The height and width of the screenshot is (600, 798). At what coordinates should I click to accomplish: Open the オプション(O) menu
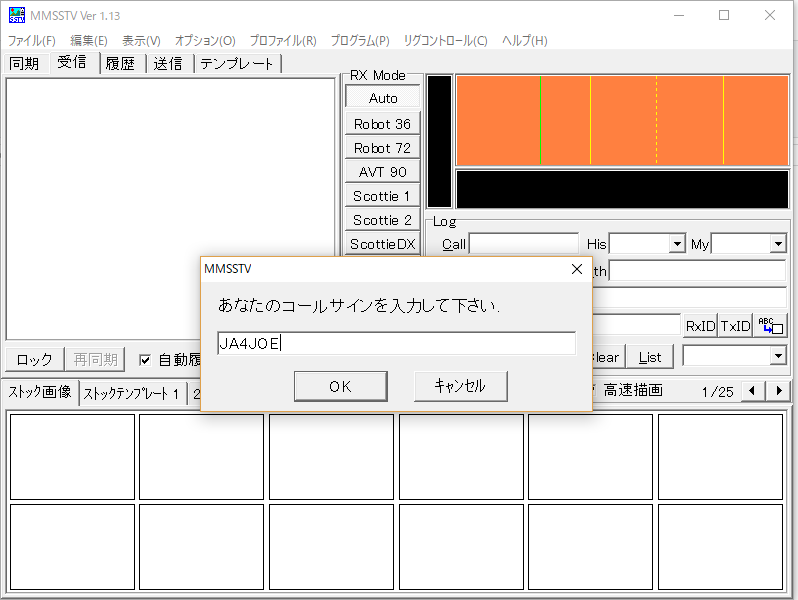point(205,41)
